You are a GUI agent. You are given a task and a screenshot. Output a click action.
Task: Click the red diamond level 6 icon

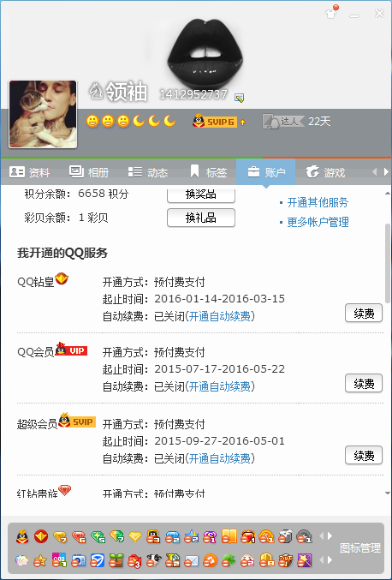click(x=79, y=536)
